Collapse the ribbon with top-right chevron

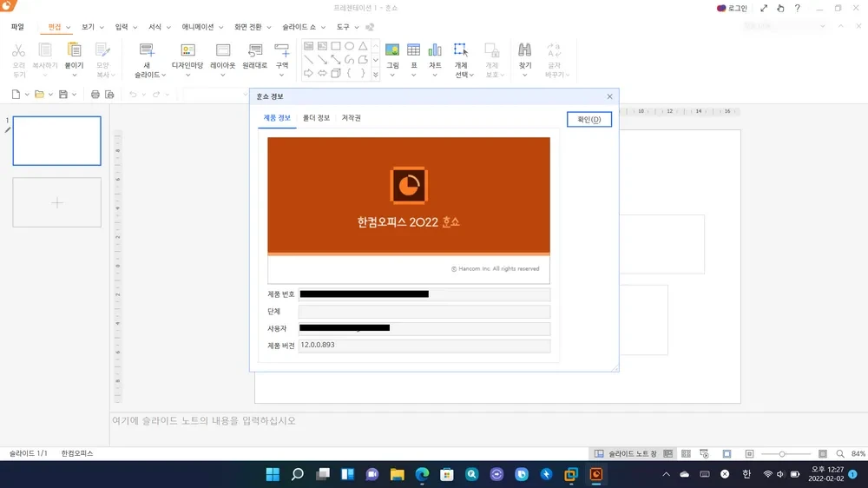coord(841,26)
